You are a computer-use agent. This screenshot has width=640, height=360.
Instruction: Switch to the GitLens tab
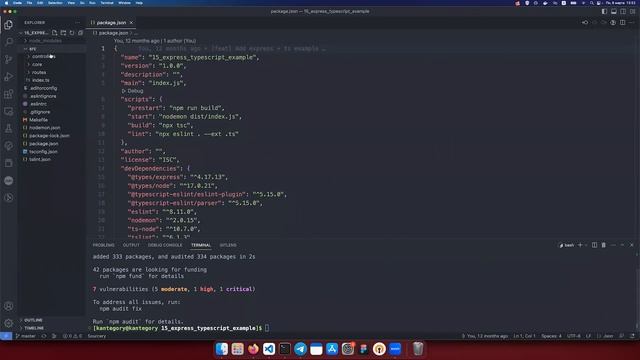coord(228,245)
